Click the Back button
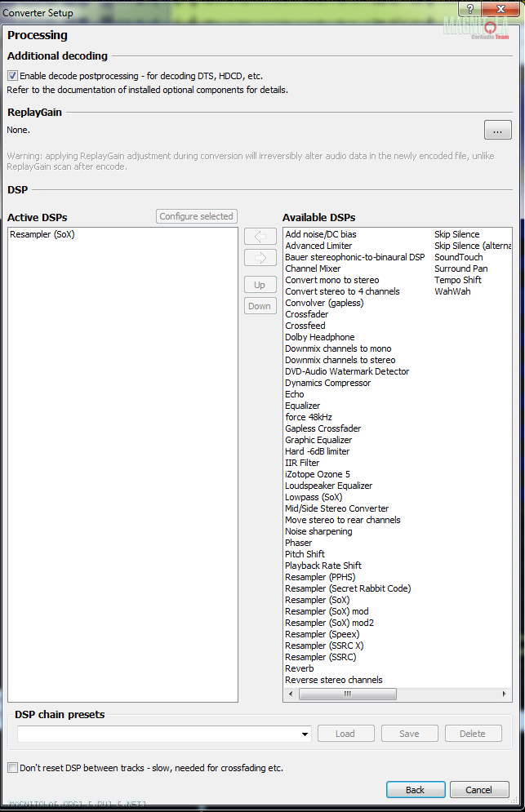525x812 pixels. (x=415, y=790)
